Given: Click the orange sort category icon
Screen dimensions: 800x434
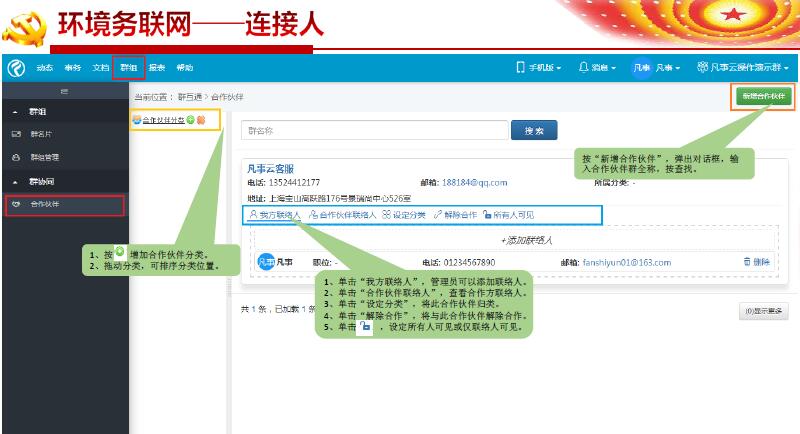Looking at the screenshot, I should 201,120.
